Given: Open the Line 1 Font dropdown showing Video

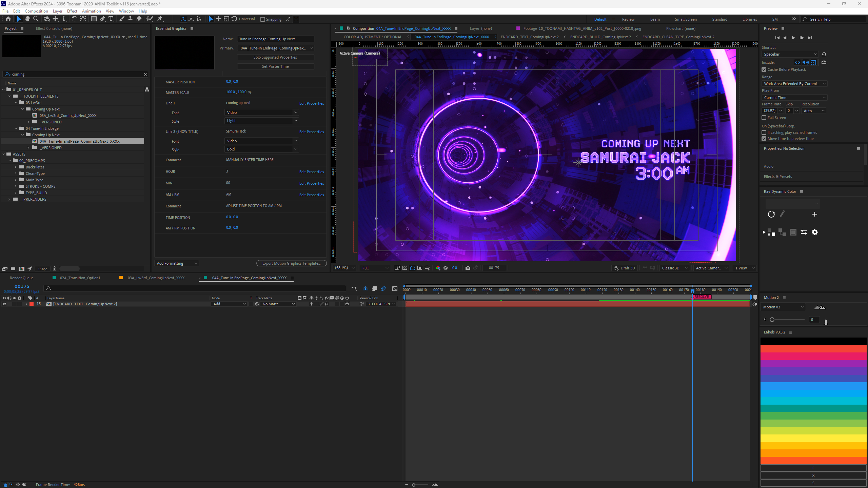Looking at the screenshot, I should click(261, 113).
